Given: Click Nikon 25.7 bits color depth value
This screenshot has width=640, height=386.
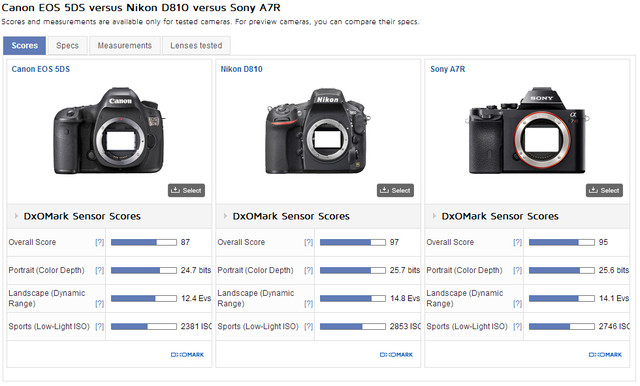Looking at the screenshot, I should pos(405,270).
